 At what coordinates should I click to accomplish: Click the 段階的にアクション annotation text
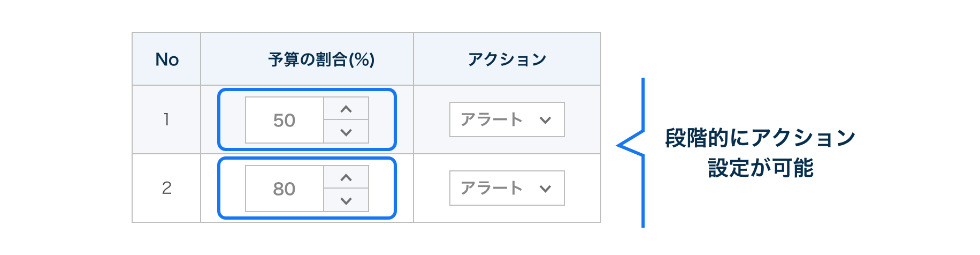(760, 138)
